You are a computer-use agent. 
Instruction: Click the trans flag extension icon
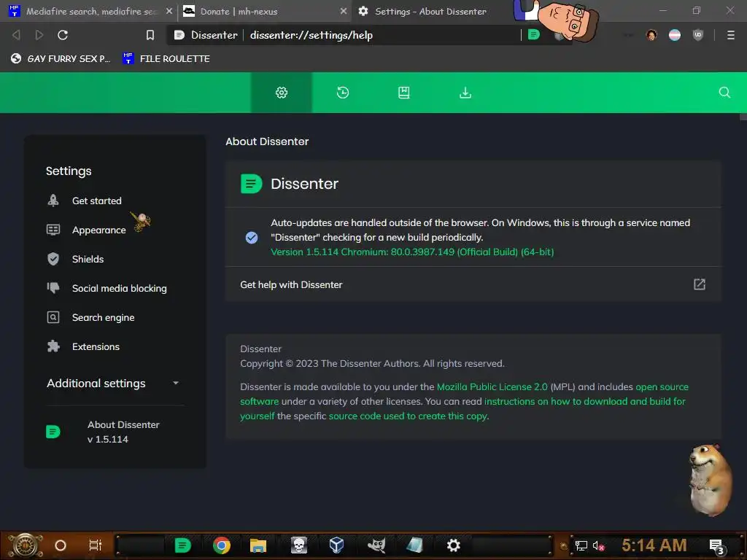(675, 35)
